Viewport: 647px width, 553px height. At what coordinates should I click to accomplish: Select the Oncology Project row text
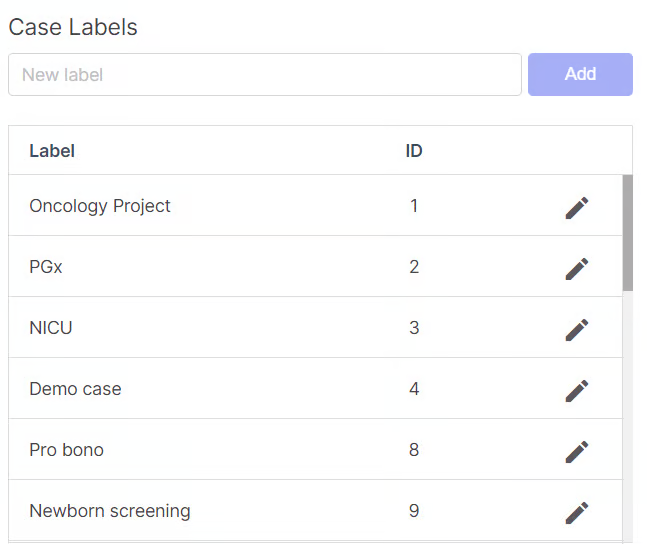pos(100,206)
